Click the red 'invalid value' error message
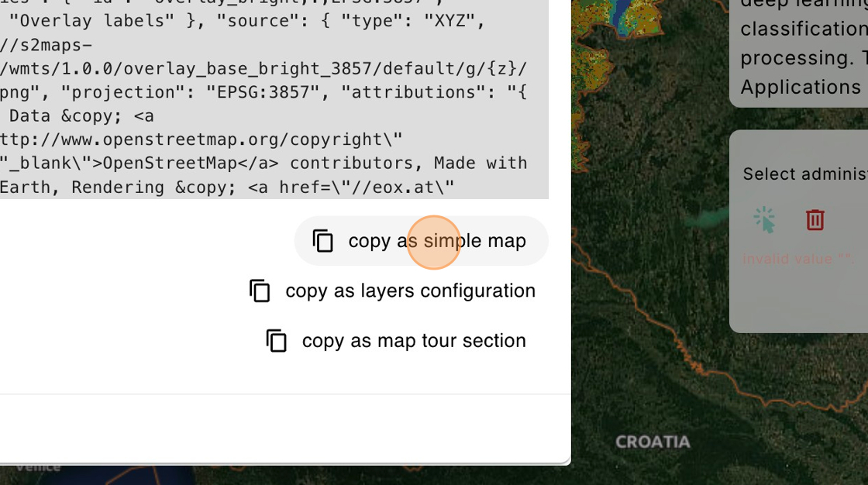The image size is (868, 485). coord(798,259)
